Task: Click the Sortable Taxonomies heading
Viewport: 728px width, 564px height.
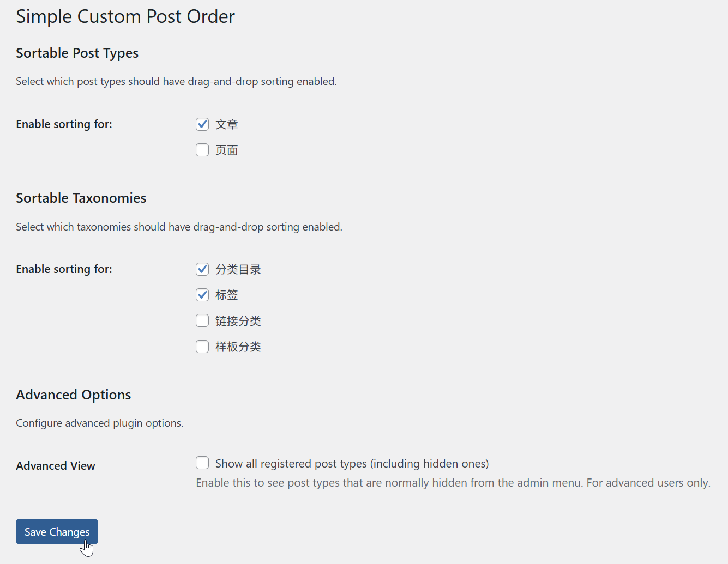Action: point(81,198)
